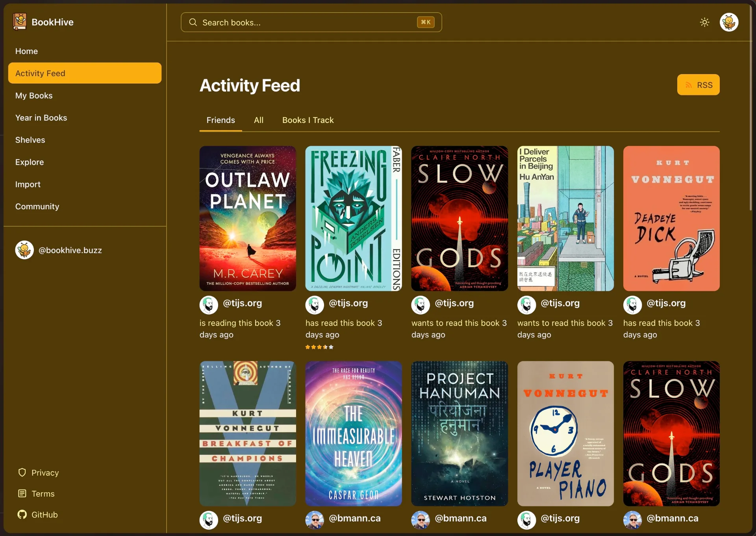Image resolution: width=756 pixels, height=536 pixels.
Task: Open the Freezing Point book cover
Action: (x=353, y=218)
